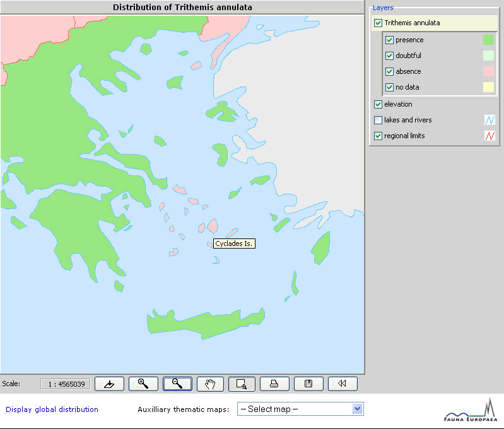Click the Cyclades Is. tooltip label
The width and height of the screenshot is (504, 429).
click(x=234, y=244)
